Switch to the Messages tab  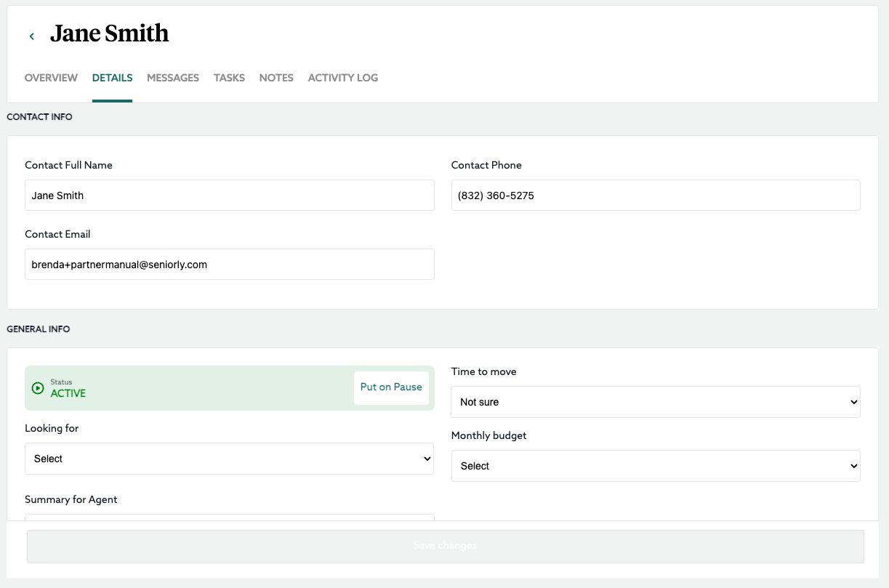[x=173, y=78]
